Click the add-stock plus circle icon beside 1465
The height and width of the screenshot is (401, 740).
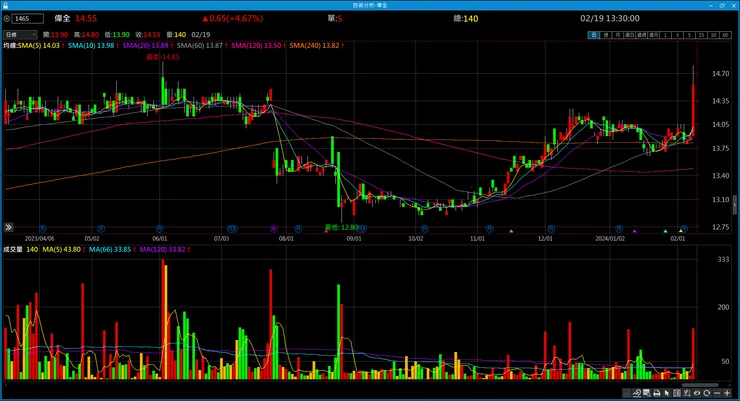(x=7, y=19)
